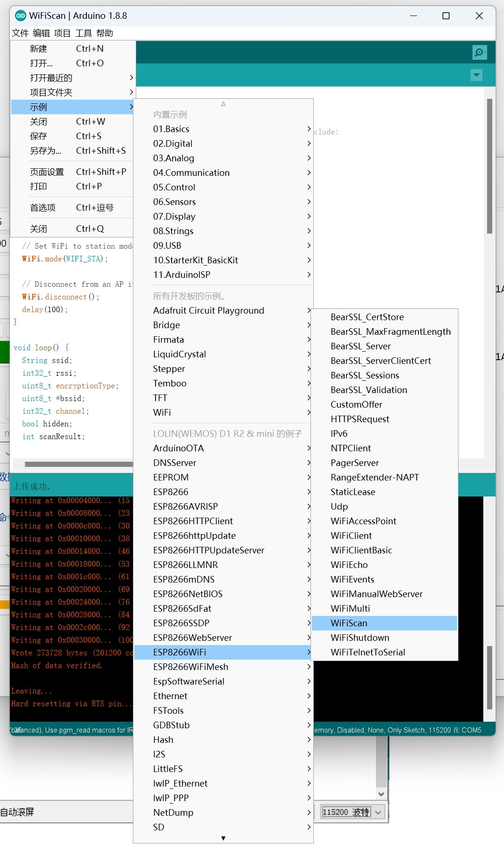Open LittleFS examples submenu
Viewport: 504px width, 851px height.
click(223, 769)
